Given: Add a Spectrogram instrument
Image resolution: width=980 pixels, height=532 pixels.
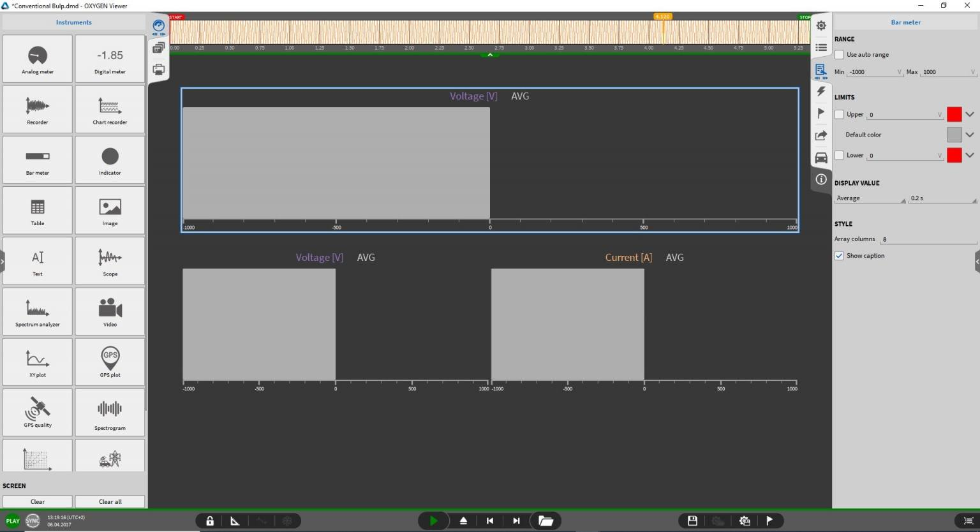Looking at the screenshot, I should click(x=110, y=412).
